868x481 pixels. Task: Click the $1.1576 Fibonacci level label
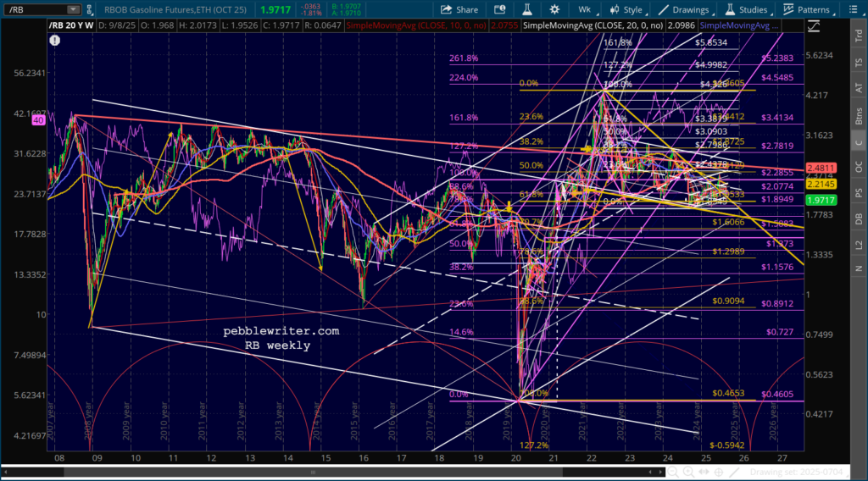click(x=777, y=267)
